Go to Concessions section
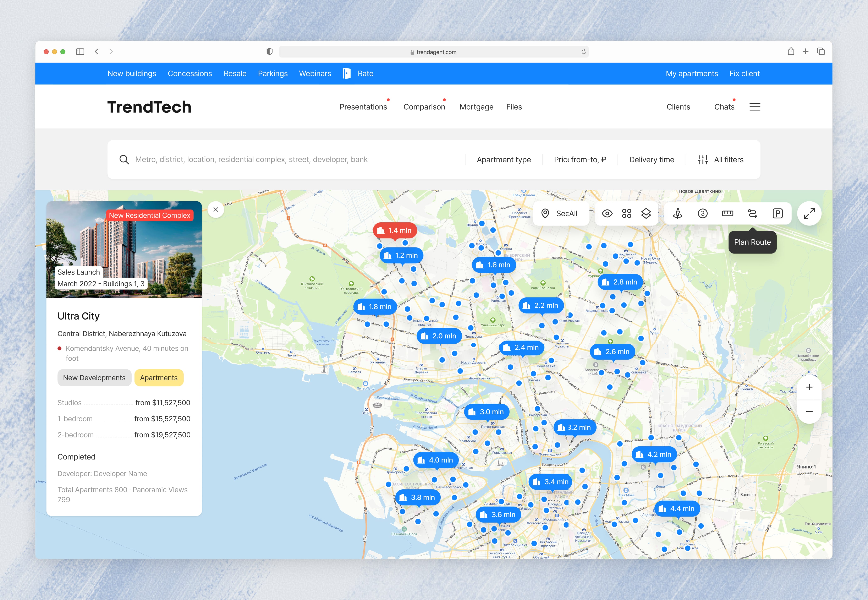 click(190, 73)
